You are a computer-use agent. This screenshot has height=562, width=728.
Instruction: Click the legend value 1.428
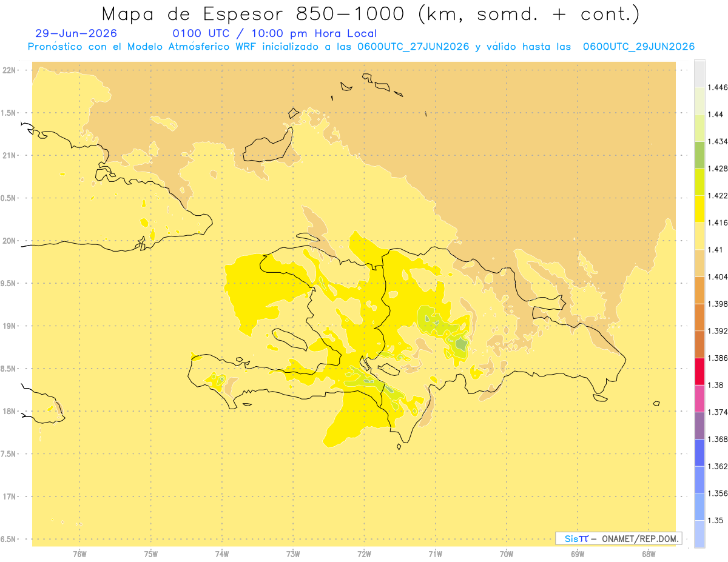tap(718, 169)
